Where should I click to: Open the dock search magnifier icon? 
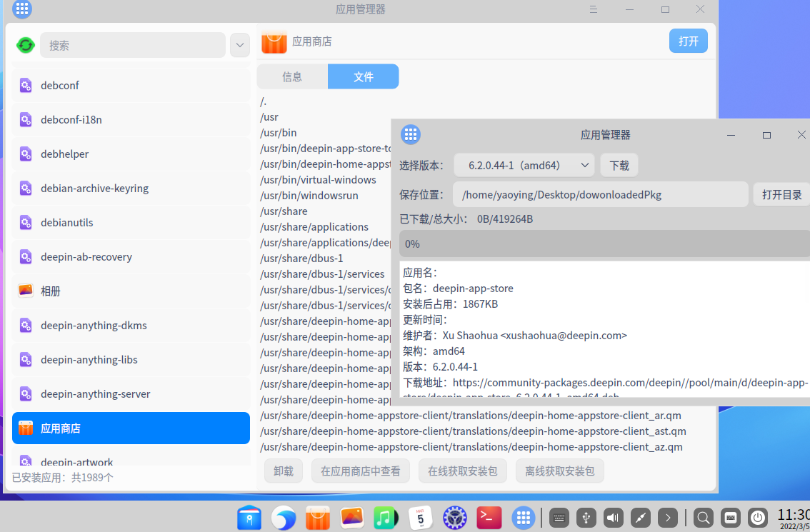(703, 518)
